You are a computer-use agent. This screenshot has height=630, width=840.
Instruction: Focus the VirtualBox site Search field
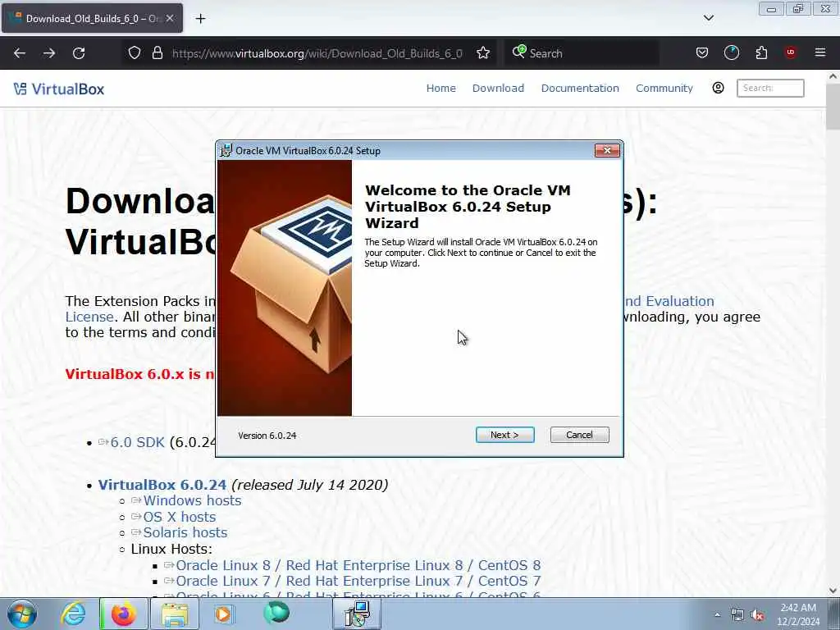coord(770,88)
